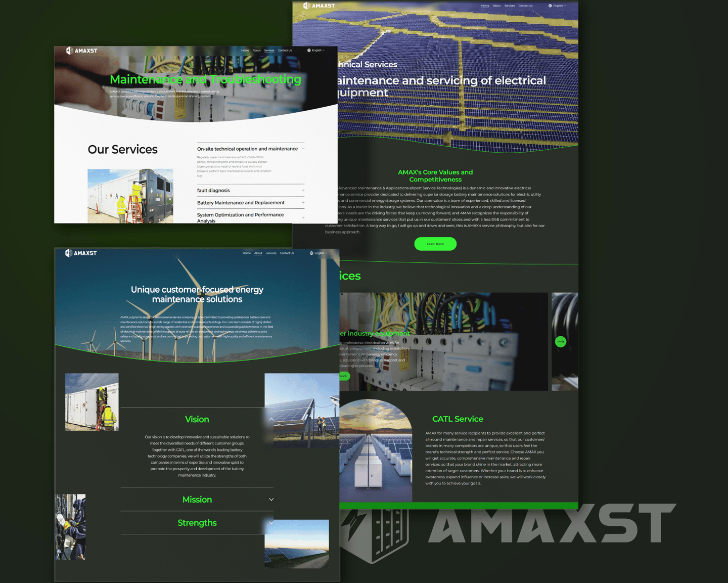Select Services in the Maintenance and Troubleshooting page menu

coord(269,51)
